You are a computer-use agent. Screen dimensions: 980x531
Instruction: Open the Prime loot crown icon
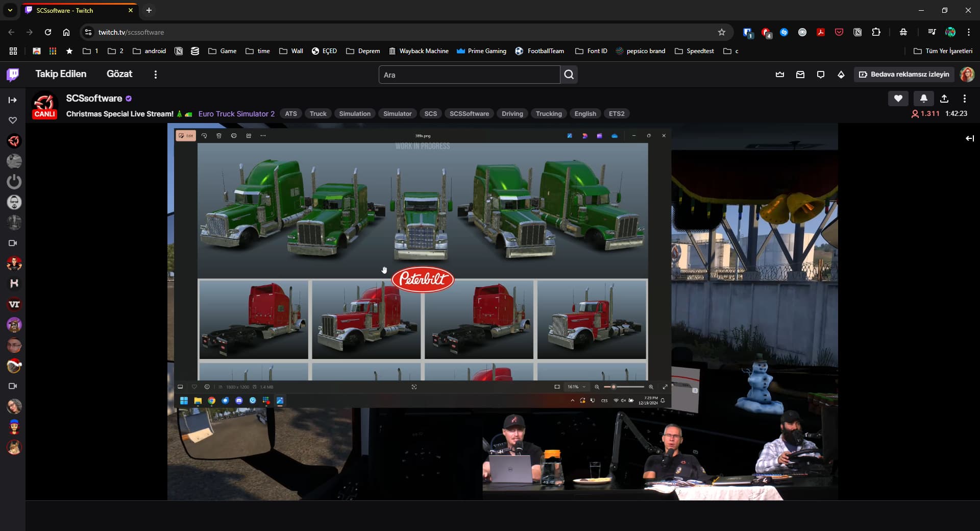(x=779, y=75)
